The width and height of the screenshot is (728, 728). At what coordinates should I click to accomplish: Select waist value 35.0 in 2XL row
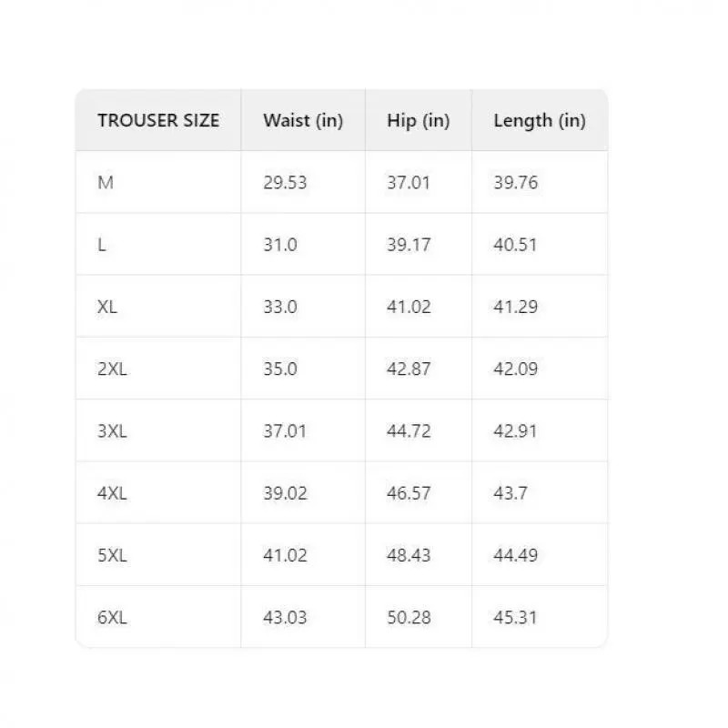[280, 369]
